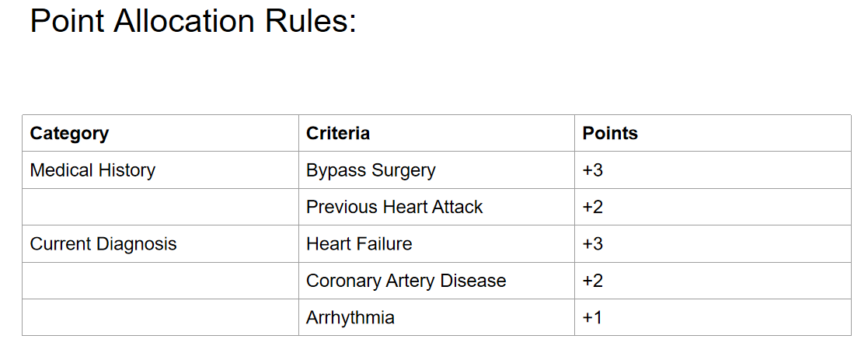
Task: Click the empty category cell beside Previous Heart Attack
Action: pyautogui.click(x=161, y=207)
